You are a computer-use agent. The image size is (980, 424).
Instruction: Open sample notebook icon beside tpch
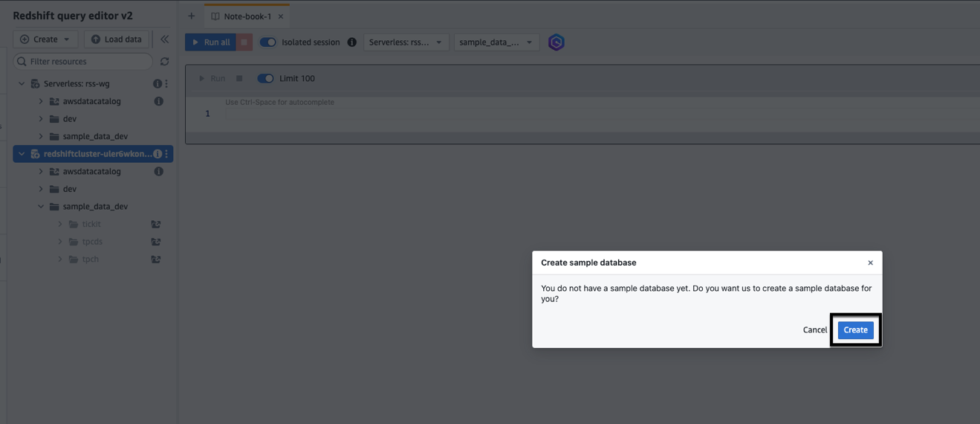[156, 259]
